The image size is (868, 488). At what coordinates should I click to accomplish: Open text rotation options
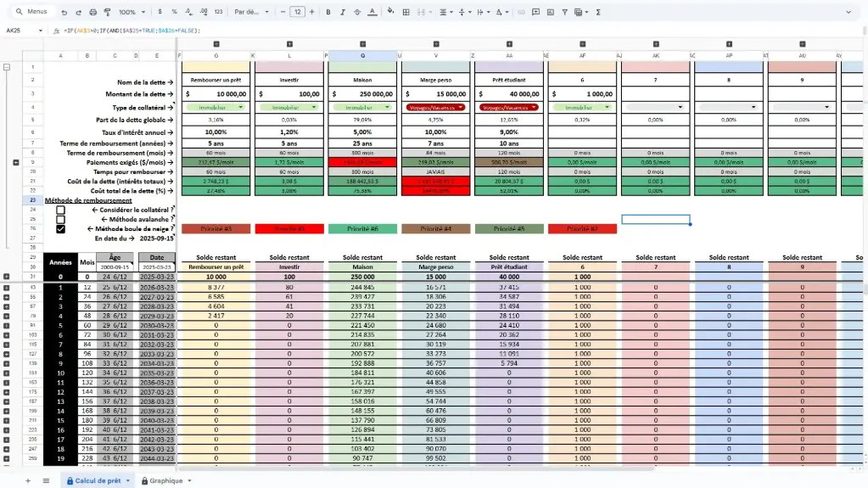pos(501,12)
